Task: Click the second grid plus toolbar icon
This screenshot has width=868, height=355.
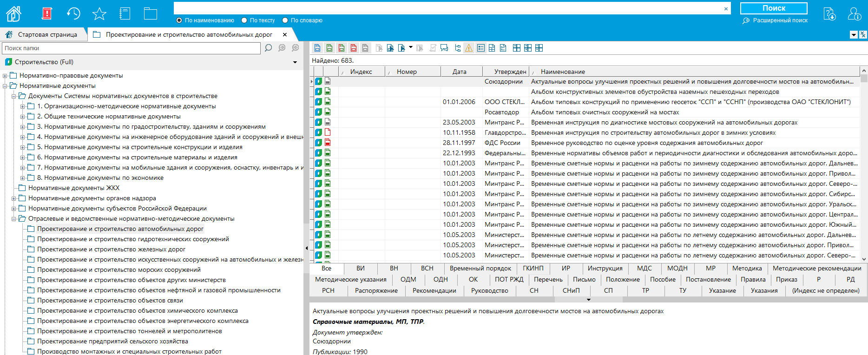Action: 528,48
